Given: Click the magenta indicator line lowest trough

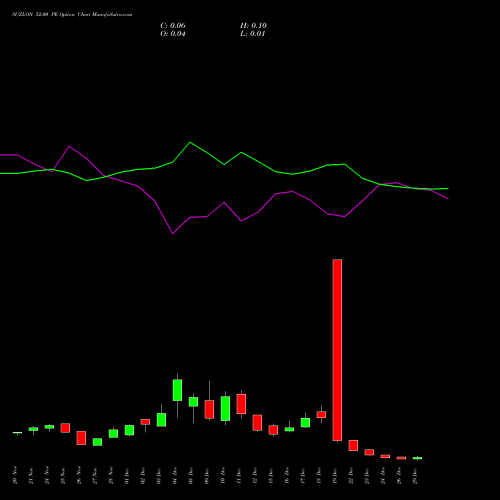Looking at the screenshot, I should coord(172,233).
